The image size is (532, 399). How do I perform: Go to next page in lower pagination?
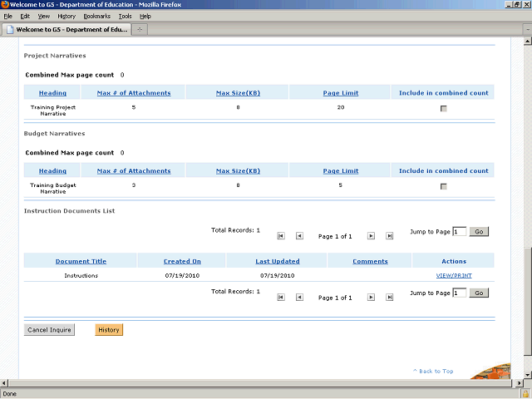pyautogui.click(x=372, y=298)
